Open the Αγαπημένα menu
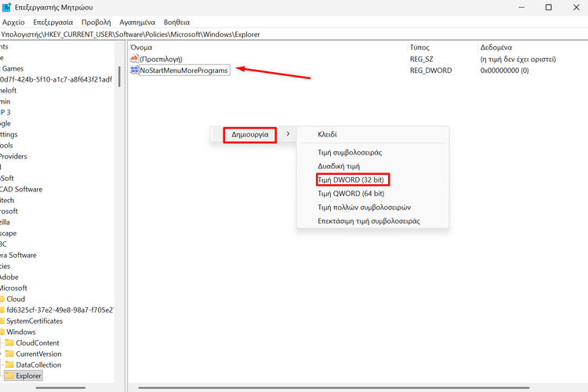This screenshot has width=588, height=392. click(x=137, y=23)
